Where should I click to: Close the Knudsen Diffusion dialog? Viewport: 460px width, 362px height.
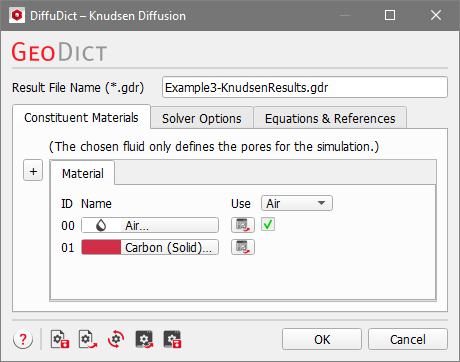436,15
